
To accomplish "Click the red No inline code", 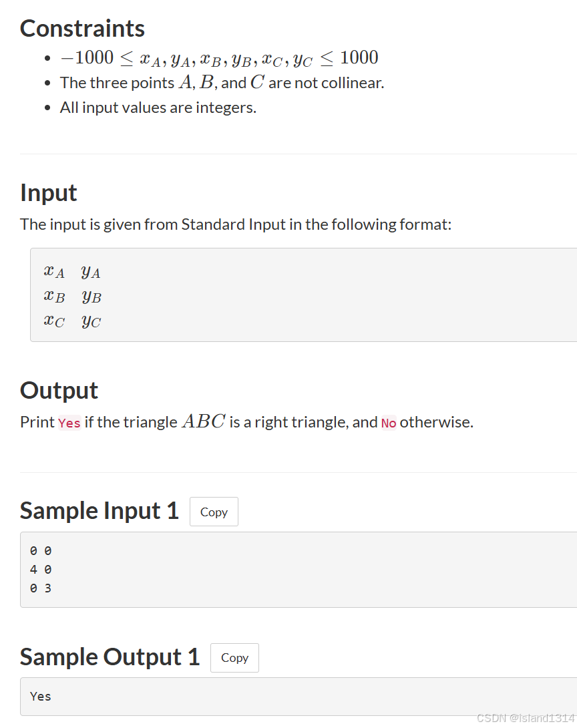I will tap(389, 423).
